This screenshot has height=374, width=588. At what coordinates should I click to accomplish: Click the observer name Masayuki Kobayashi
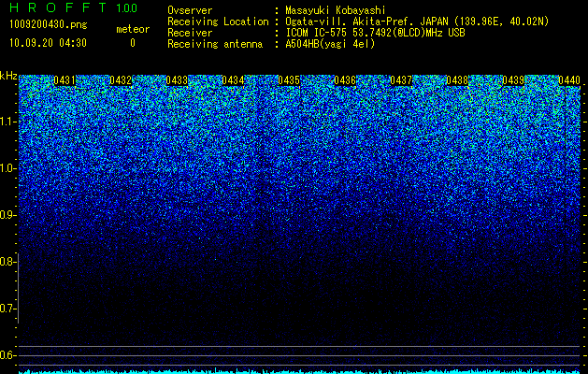pyautogui.click(x=336, y=10)
